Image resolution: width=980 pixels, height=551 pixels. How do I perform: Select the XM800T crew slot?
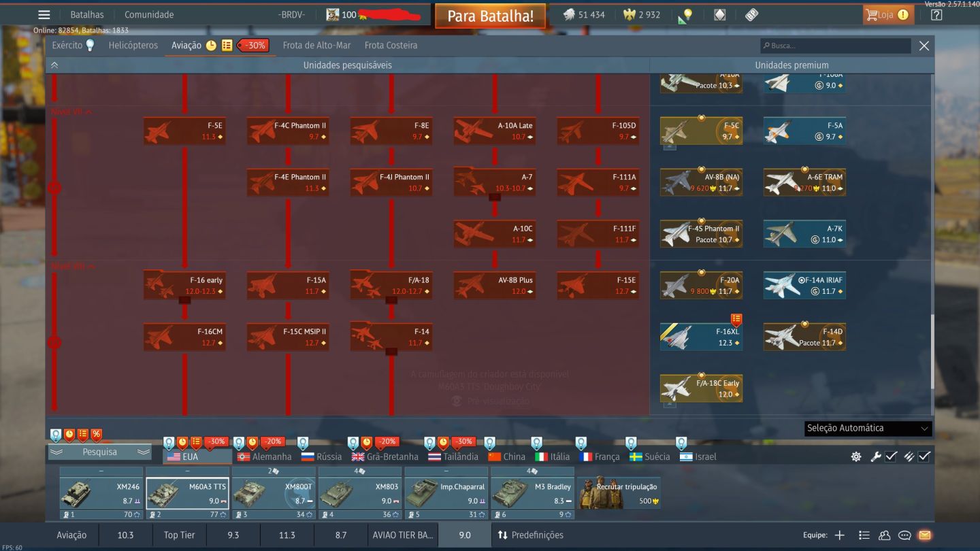(274, 493)
